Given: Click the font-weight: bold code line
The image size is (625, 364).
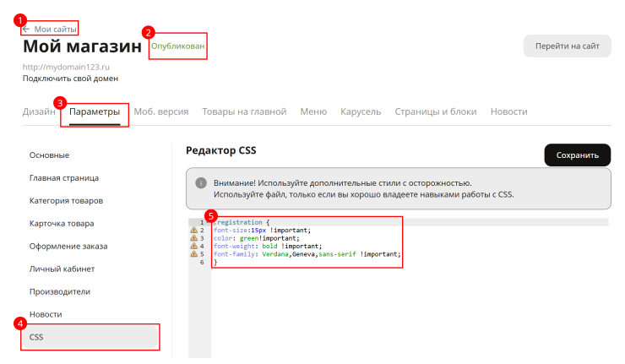Looking at the screenshot, I should [268, 246].
